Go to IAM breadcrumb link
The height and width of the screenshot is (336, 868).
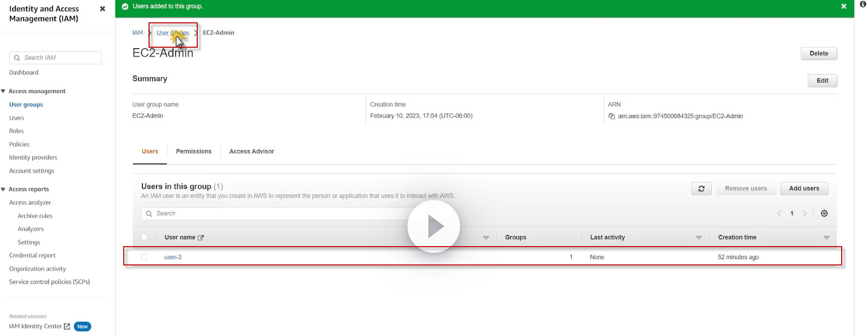coord(137,32)
